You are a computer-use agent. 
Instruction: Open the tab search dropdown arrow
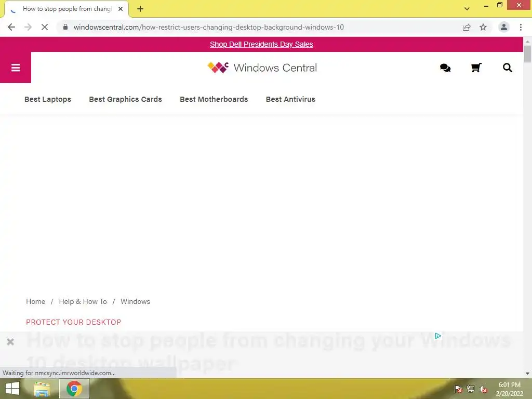pyautogui.click(x=467, y=9)
